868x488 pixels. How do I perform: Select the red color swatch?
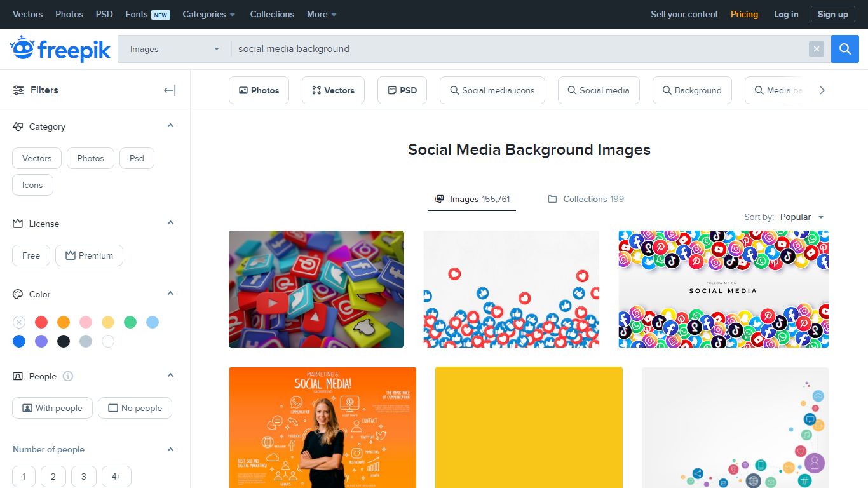click(x=41, y=322)
